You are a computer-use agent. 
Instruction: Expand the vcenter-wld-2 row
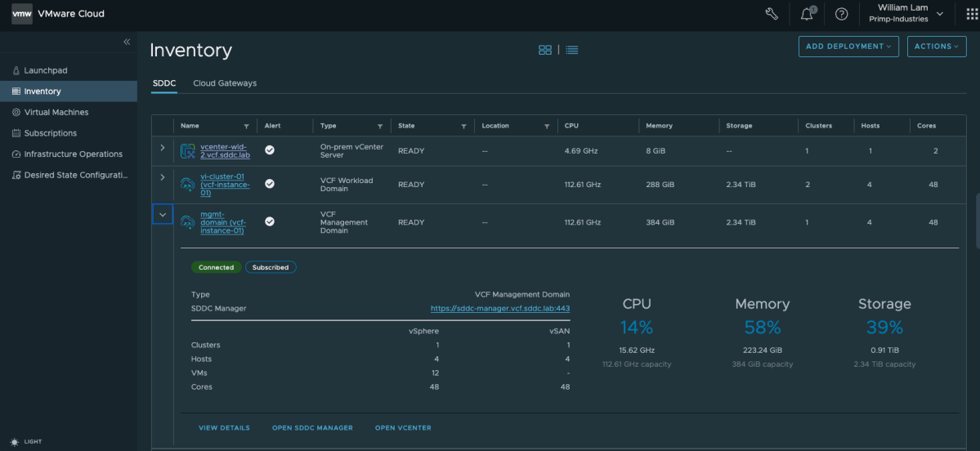(x=163, y=147)
